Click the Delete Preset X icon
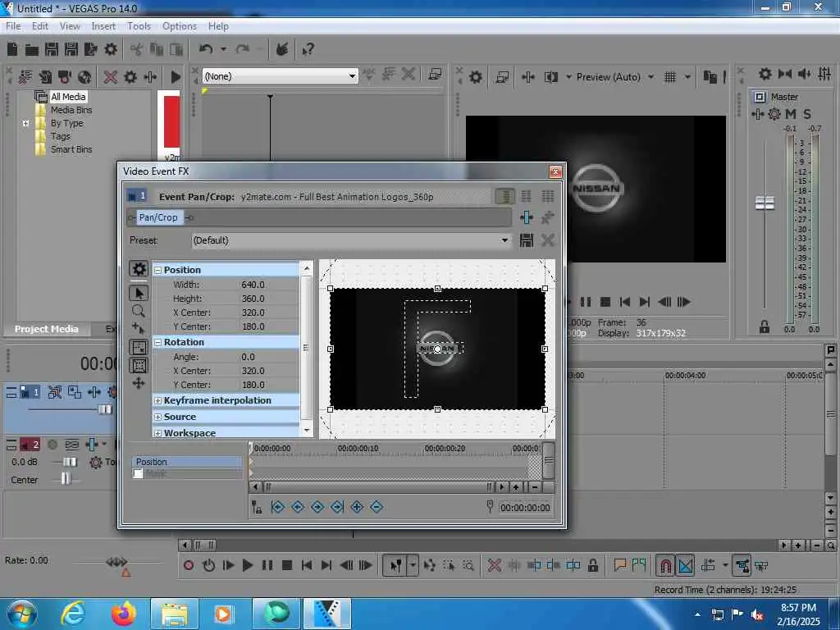 (547, 240)
